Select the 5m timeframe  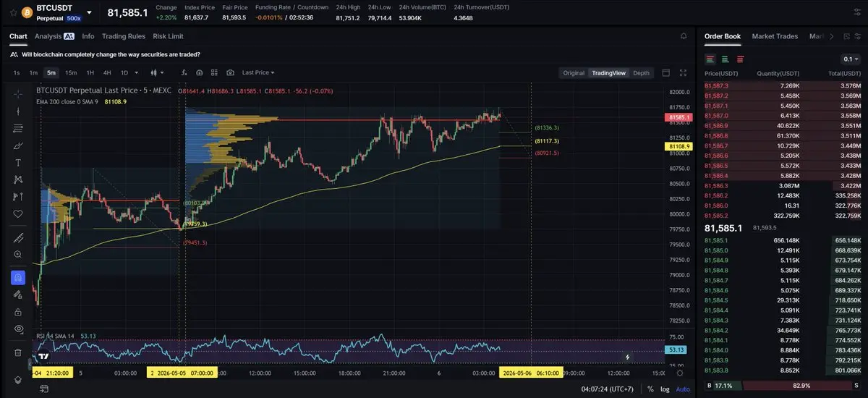pos(51,72)
